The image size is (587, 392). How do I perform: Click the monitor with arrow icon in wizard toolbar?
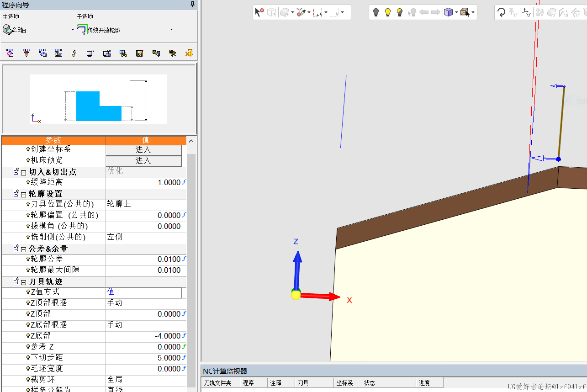[x=90, y=53]
